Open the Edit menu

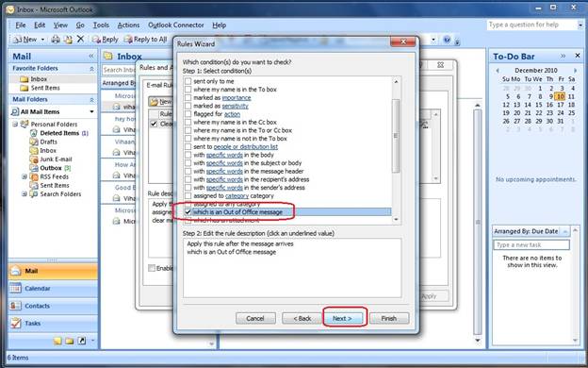40,25
